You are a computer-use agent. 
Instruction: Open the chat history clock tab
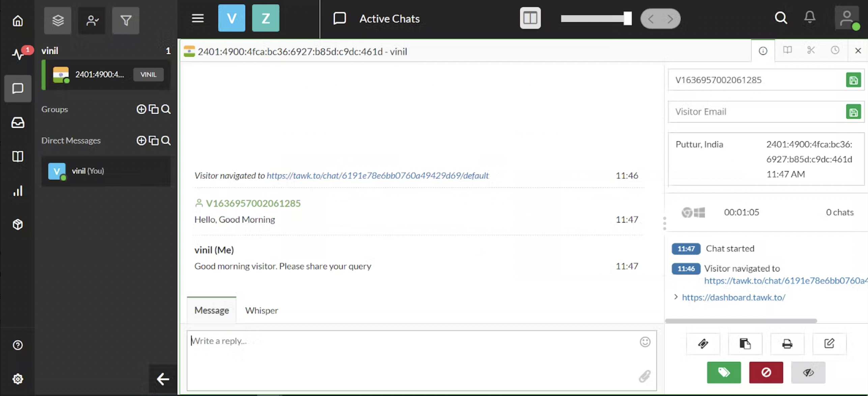pos(835,51)
